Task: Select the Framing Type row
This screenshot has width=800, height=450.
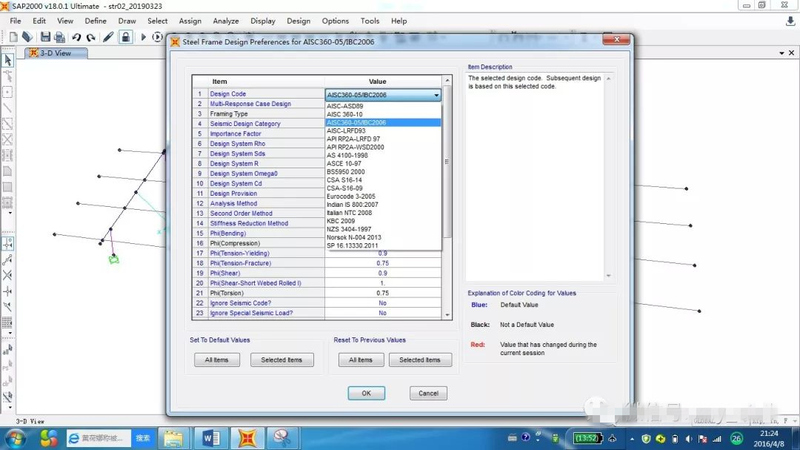Action: click(x=259, y=114)
